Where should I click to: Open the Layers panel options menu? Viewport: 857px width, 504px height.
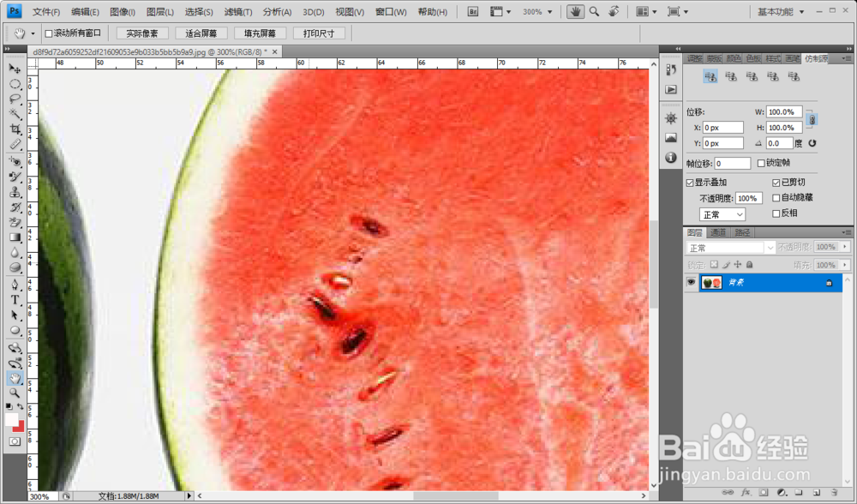pyautogui.click(x=847, y=232)
